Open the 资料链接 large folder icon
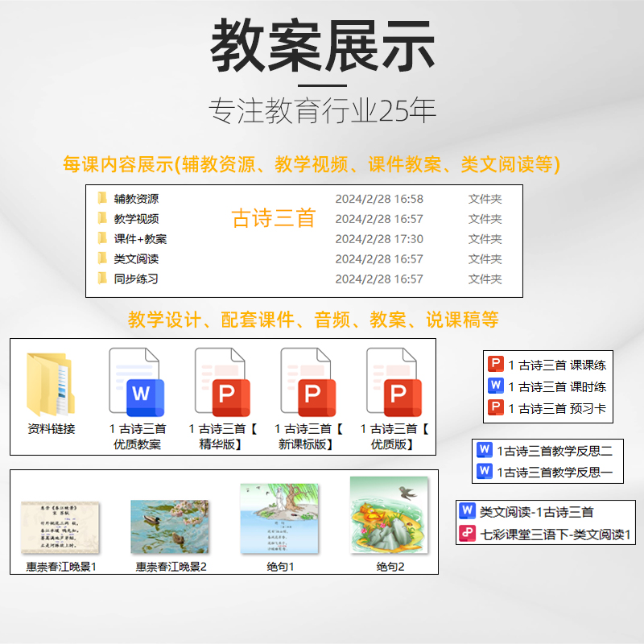The image size is (644, 644). [x=51, y=384]
